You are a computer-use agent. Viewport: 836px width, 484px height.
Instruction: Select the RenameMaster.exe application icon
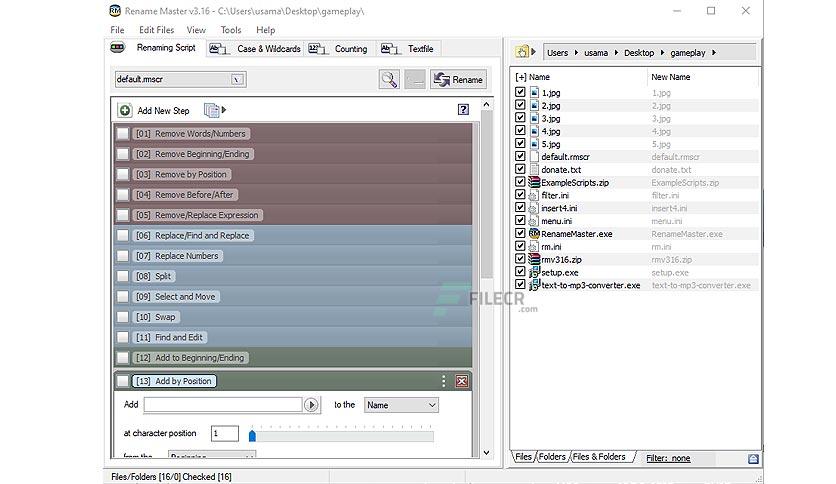(534, 233)
